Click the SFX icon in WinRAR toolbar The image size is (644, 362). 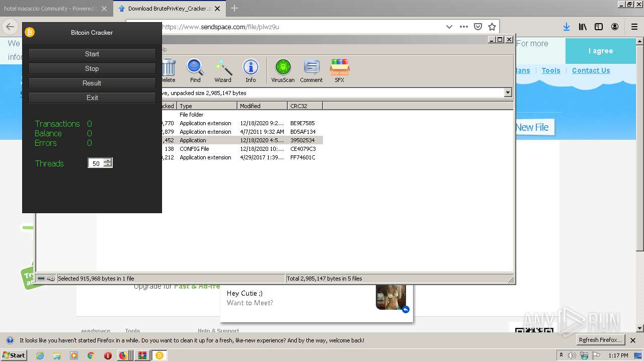[x=340, y=70]
